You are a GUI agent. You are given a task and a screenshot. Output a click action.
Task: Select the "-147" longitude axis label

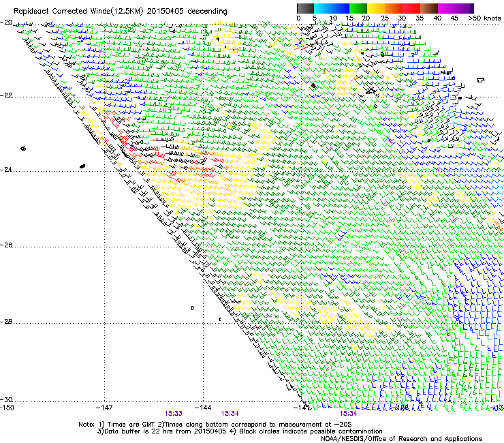(104, 408)
